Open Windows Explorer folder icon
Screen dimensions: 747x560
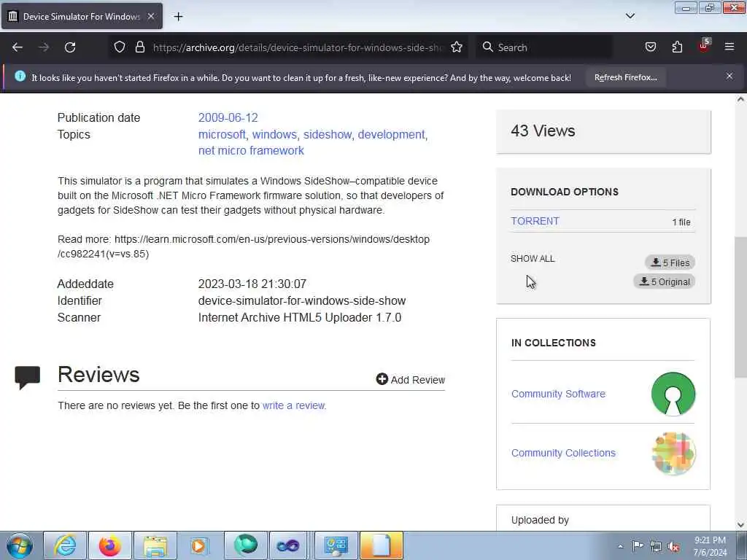tap(155, 545)
